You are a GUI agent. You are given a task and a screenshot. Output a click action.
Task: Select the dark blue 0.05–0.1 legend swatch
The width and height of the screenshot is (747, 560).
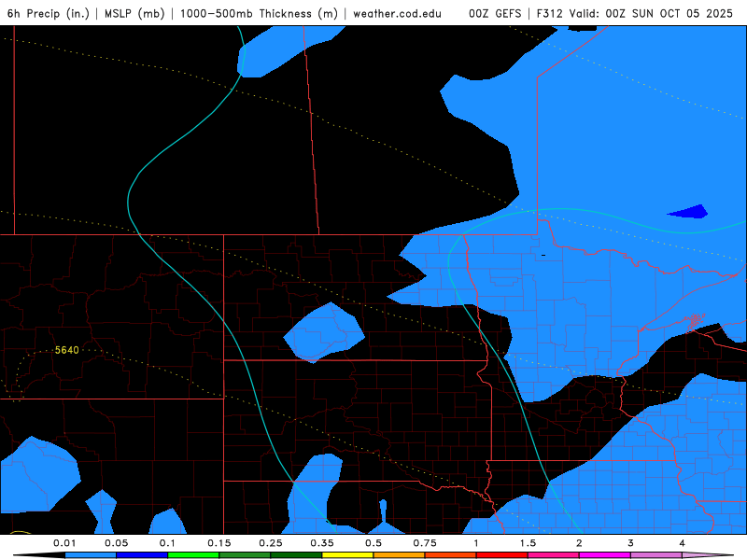[x=142, y=555]
